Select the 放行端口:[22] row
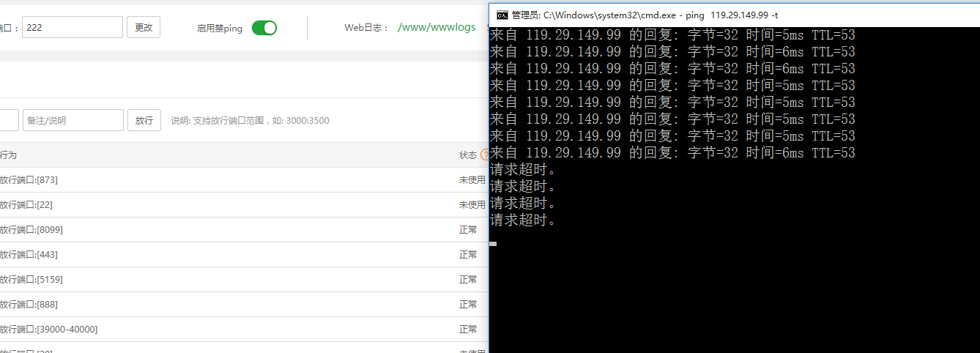The image size is (980, 353). click(x=244, y=205)
